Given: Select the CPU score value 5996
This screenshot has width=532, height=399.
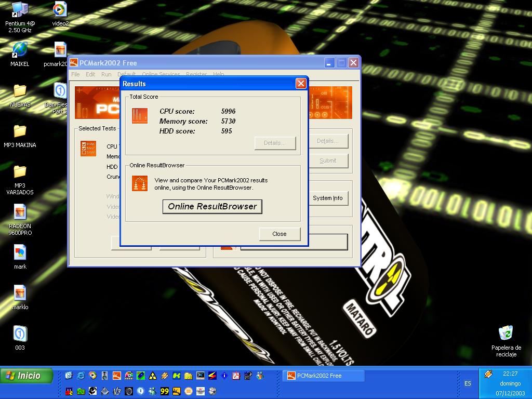Looking at the screenshot, I should 229,111.
